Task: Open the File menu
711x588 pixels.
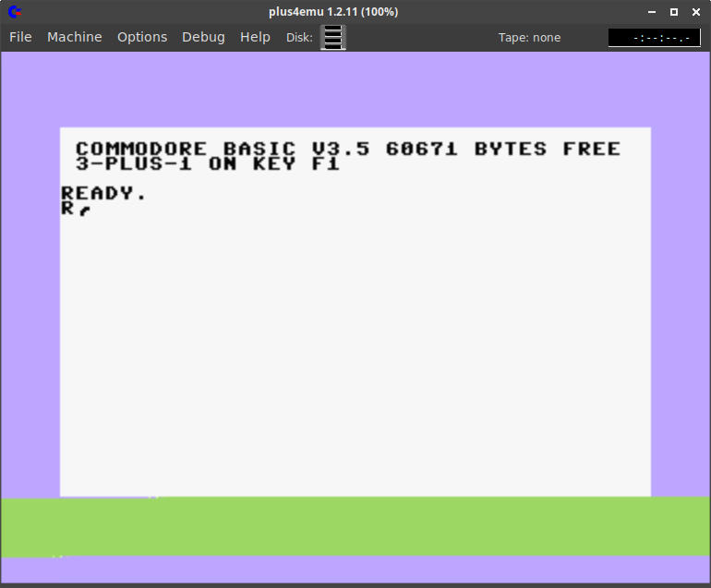Action: click(x=20, y=37)
